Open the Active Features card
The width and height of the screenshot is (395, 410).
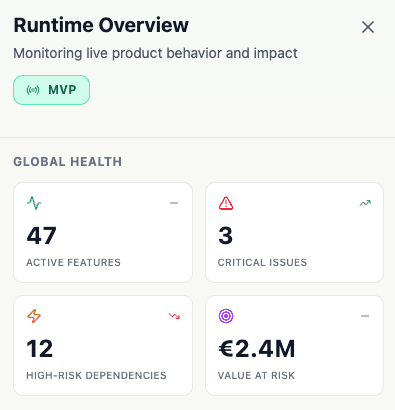103,232
